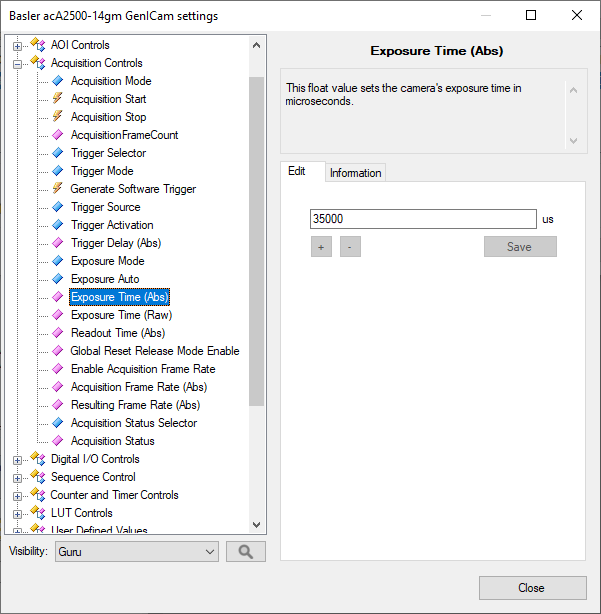Increase exposure with the plus button

tap(321, 247)
